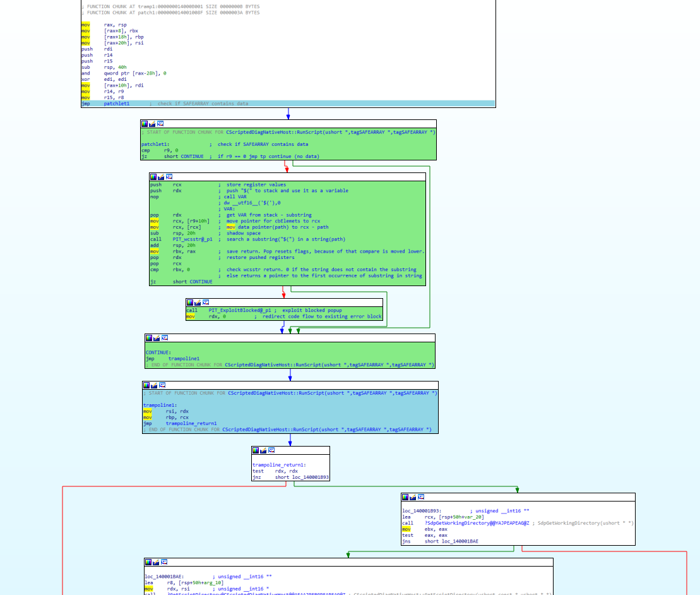Viewport: 700px width, 595px height.
Task: Set node color of loc_140001B93 block
Action: [405, 497]
